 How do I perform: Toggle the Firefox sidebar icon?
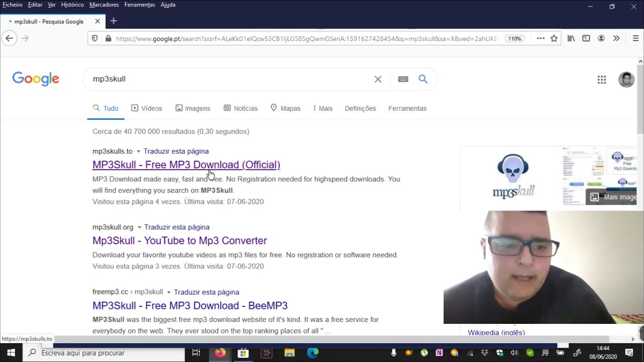586,38
